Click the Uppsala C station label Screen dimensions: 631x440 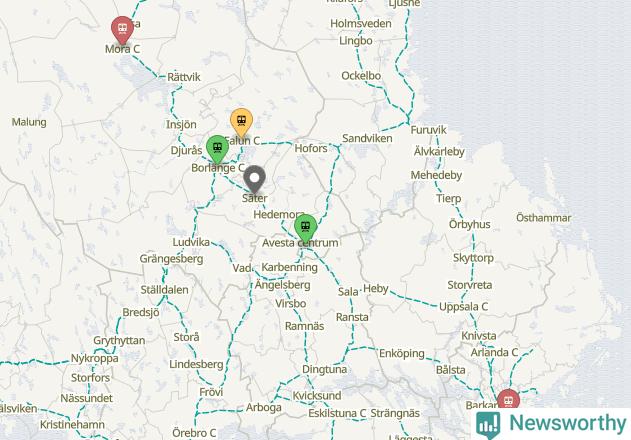point(463,307)
